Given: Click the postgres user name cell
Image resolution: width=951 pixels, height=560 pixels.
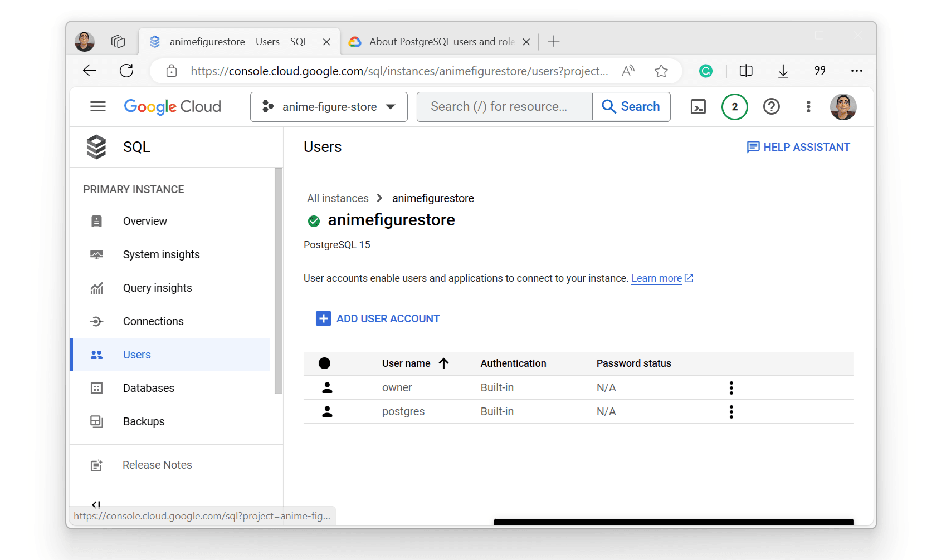Looking at the screenshot, I should coord(403,411).
